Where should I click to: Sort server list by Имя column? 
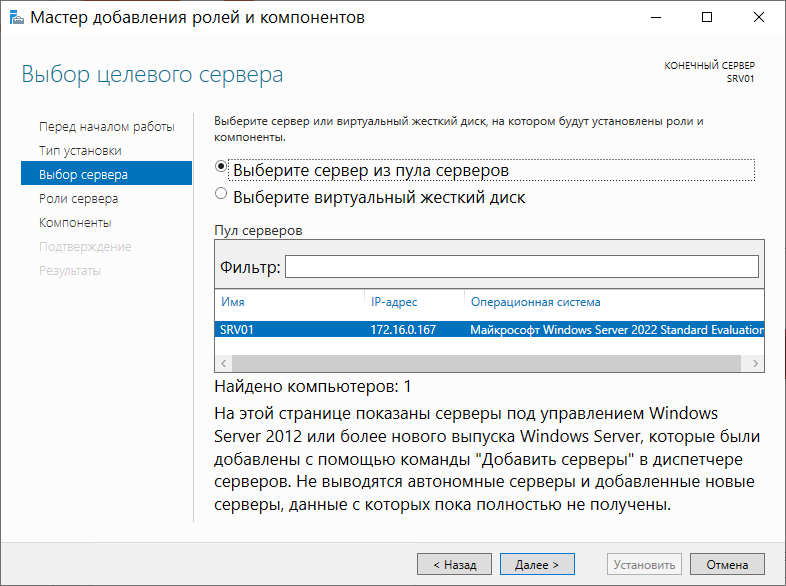coord(233,302)
